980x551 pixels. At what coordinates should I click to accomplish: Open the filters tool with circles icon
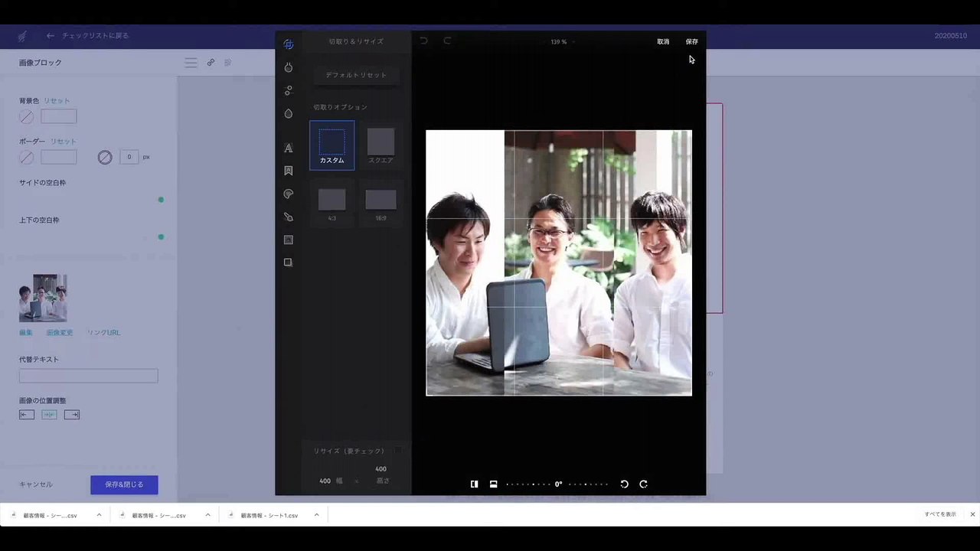click(288, 90)
